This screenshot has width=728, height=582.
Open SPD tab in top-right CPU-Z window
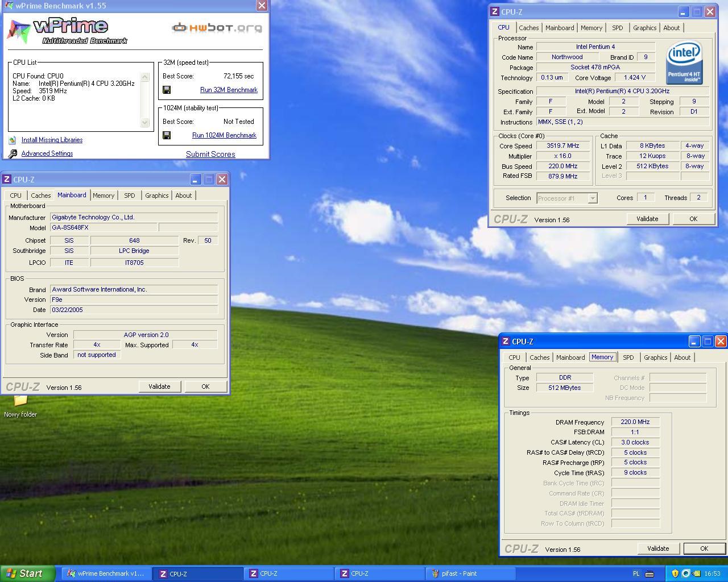617,28
